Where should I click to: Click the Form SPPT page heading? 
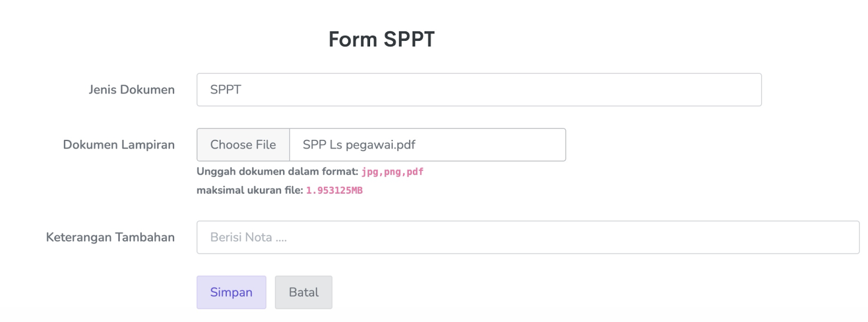coord(381,40)
